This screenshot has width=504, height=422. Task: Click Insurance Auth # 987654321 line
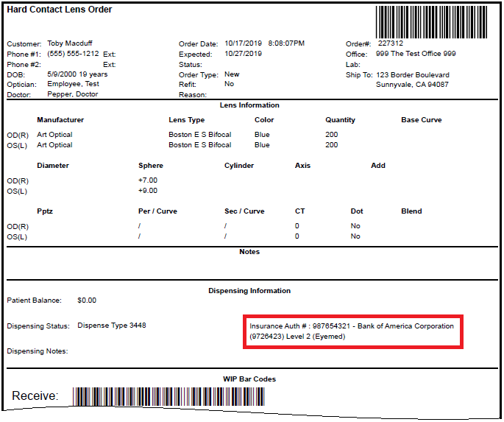(352, 326)
